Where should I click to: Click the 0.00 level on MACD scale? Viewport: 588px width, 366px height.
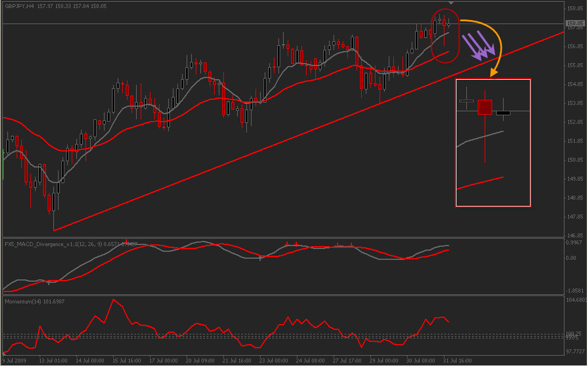[572, 258]
